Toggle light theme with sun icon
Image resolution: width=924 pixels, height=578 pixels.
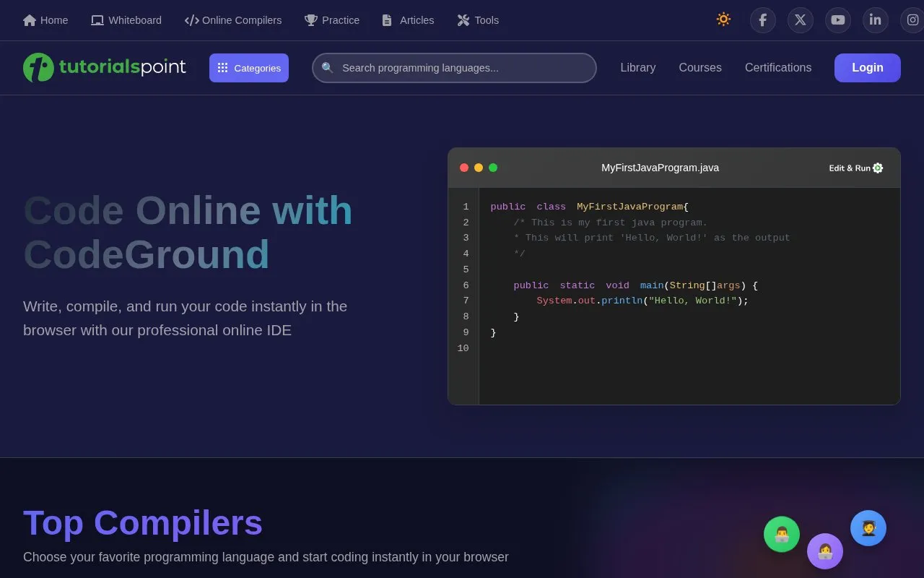723,20
